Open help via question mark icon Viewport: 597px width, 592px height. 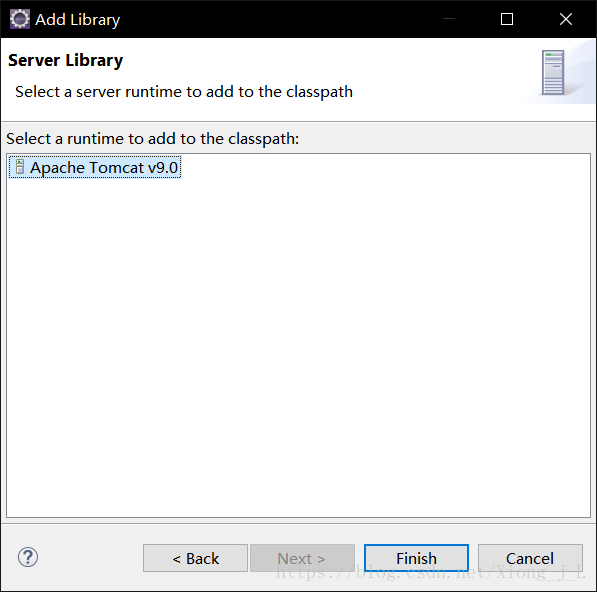click(x=28, y=557)
